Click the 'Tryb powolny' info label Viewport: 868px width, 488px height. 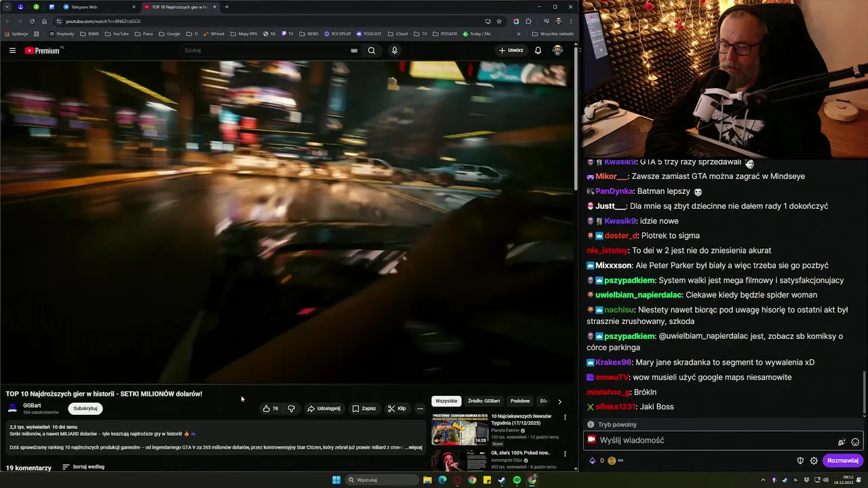(x=617, y=424)
